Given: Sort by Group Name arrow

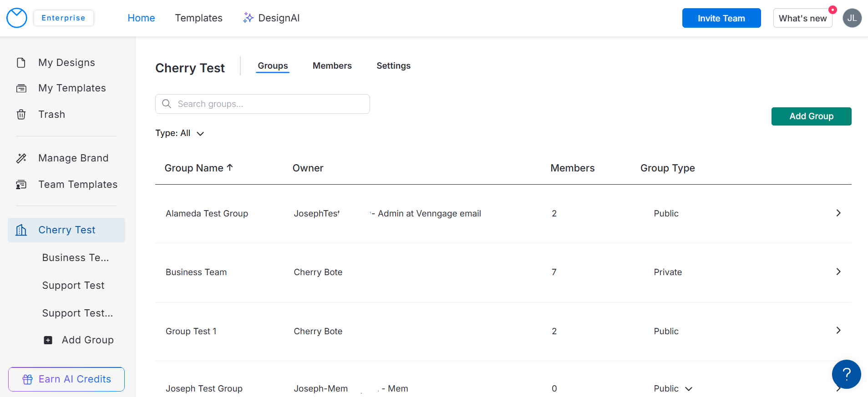Looking at the screenshot, I should [230, 167].
